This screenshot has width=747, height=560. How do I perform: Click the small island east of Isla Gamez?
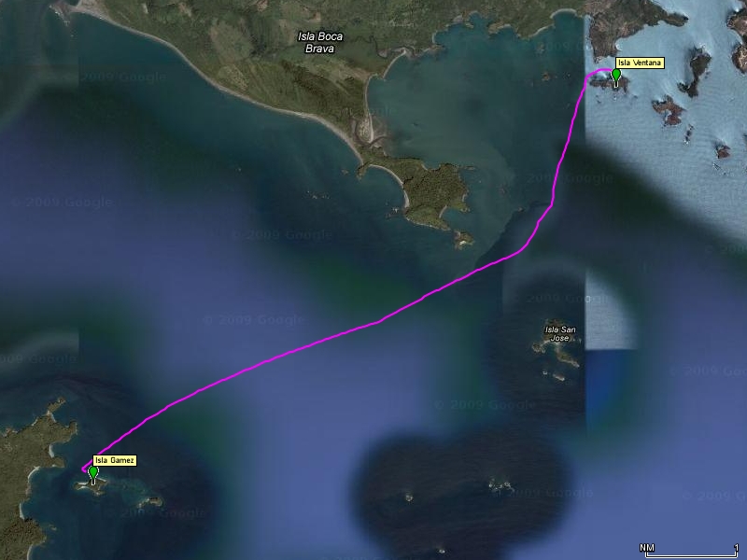click(149, 502)
